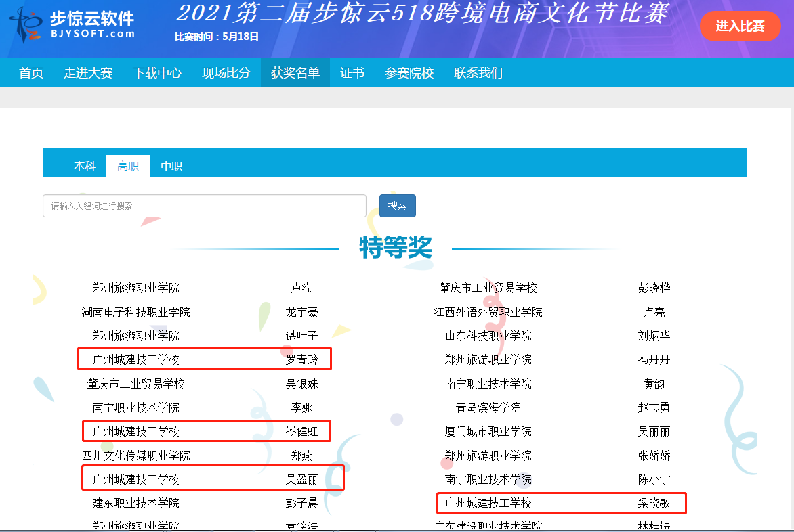
Task: Select 肇庆市工业贸易学校 beside 彭晓桦
Action: click(488, 288)
